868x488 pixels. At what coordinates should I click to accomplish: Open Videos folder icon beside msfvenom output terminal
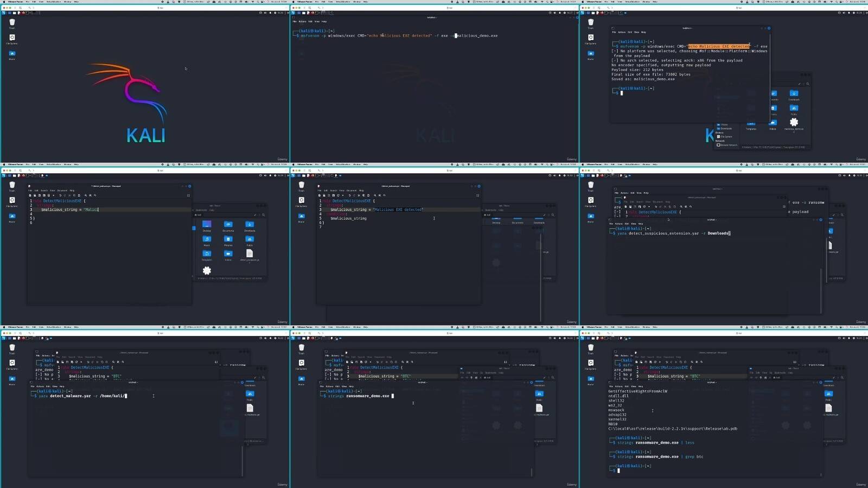coord(773,124)
